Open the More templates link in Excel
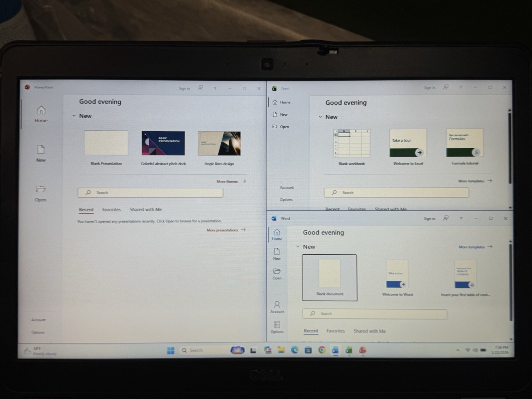Screen dimensions: 532x399 [475, 181]
